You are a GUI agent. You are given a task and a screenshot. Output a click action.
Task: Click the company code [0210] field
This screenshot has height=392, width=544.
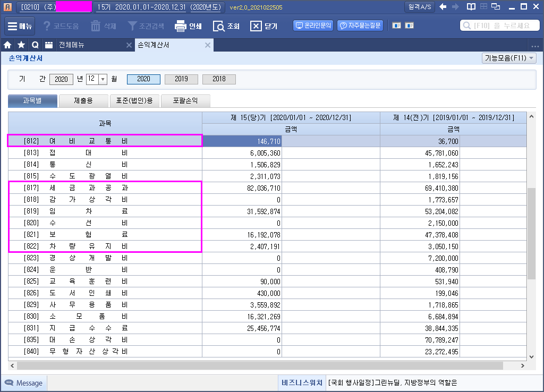[x=55, y=7]
